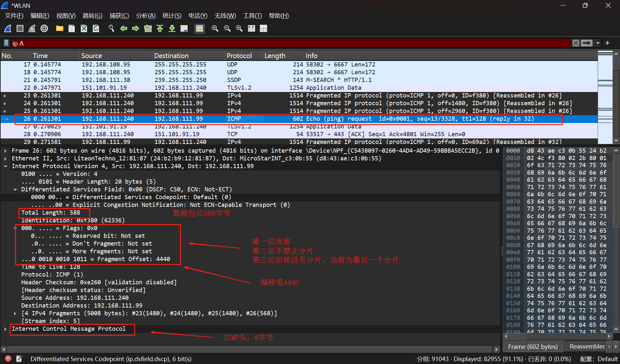Viewport: 620px width, 364px height.
Task: Click the find packet magnifier icon
Action: click(x=111, y=28)
